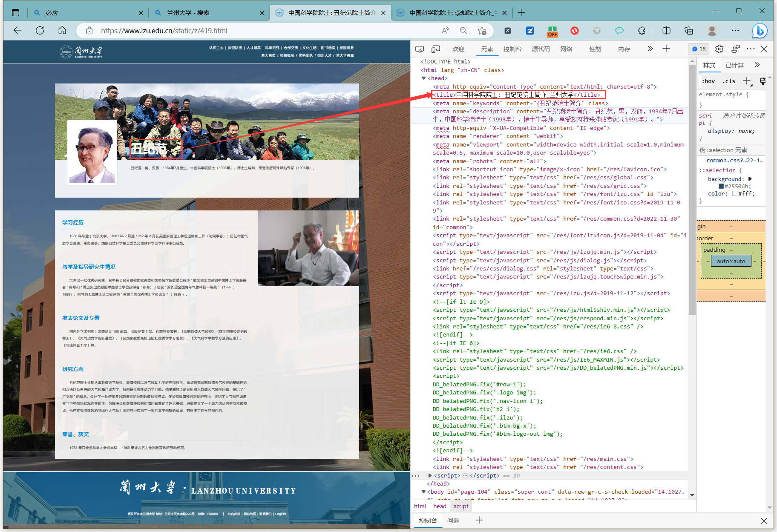Viewport: 777px width, 532px height.
Task: Open DevTools feedback/activity icon
Action: pyautogui.click(x=736, y=49)
